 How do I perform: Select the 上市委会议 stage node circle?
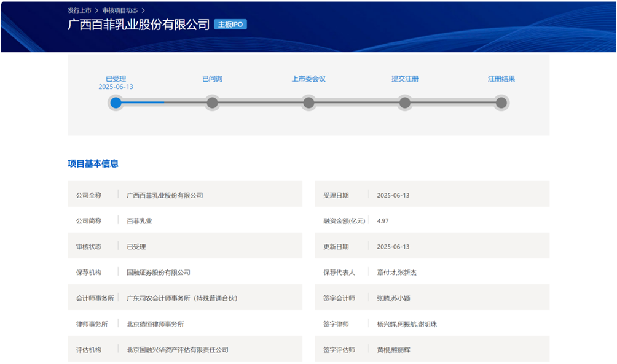point(308,103)
